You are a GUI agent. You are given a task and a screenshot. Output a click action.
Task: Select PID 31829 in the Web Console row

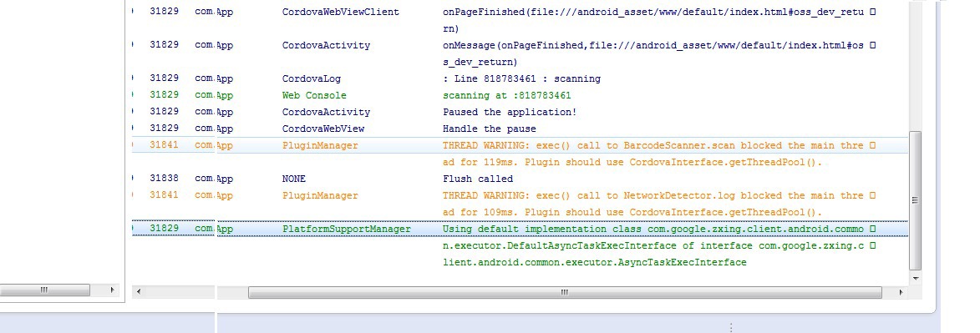pyautogui.click(x=164, y=95)
